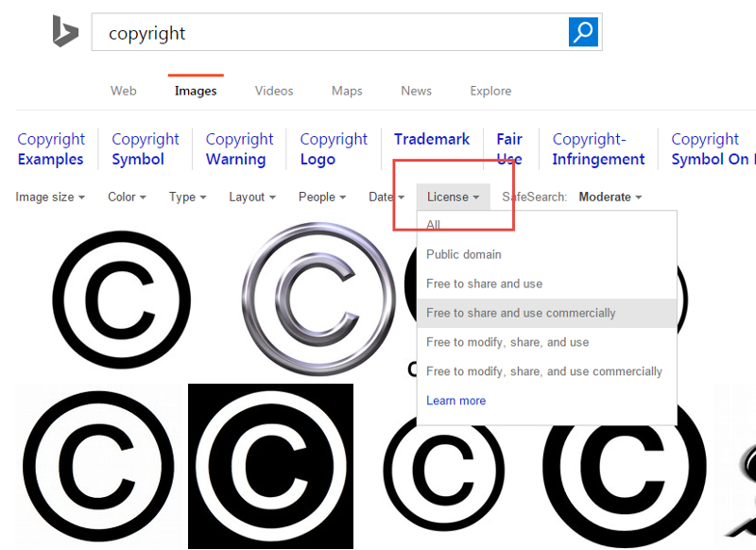This screenshot has height=550, width=756.
Task: Open the SafeSearch Moderate dropdown
Action: pyautogui.click(x=610, y=198)
